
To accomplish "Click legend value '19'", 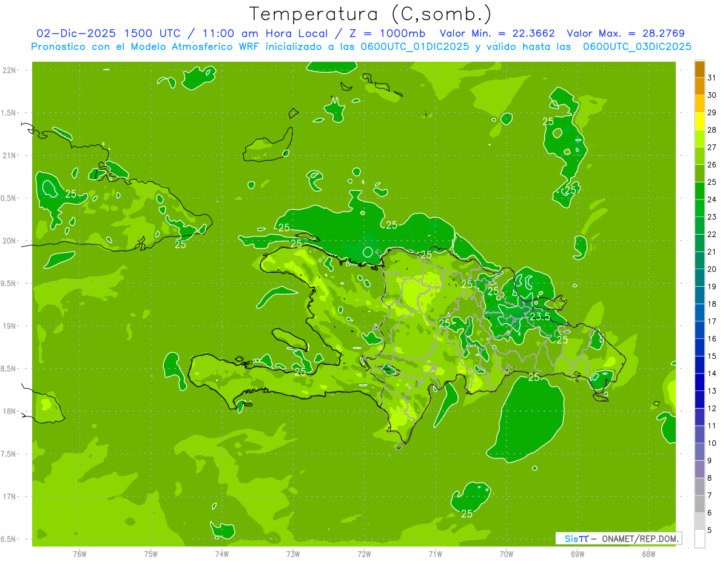I will pos(712,287).
